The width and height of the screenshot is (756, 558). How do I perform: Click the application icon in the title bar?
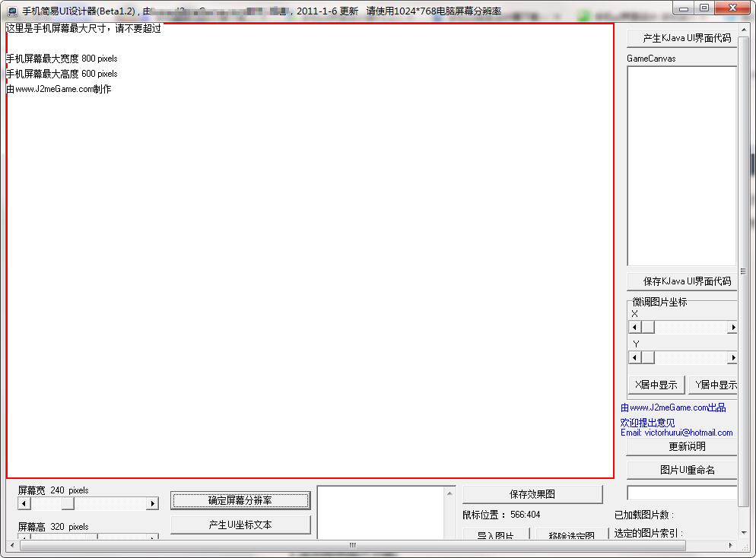(11, 8)
